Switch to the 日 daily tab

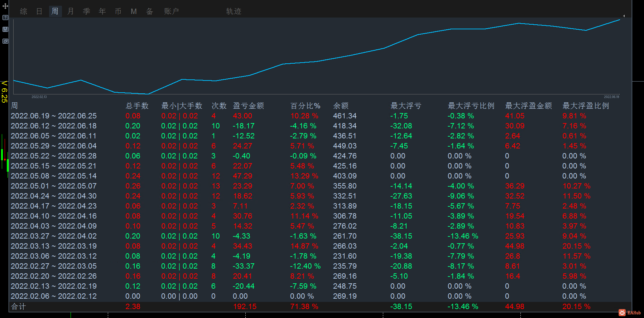pyautogui.click(x=39, y=11)
